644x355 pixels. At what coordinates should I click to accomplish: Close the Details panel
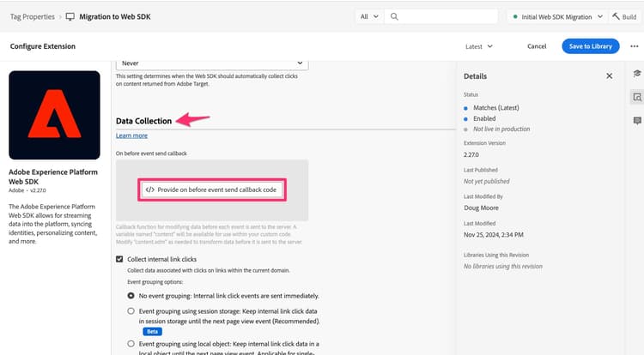[609, 76]
